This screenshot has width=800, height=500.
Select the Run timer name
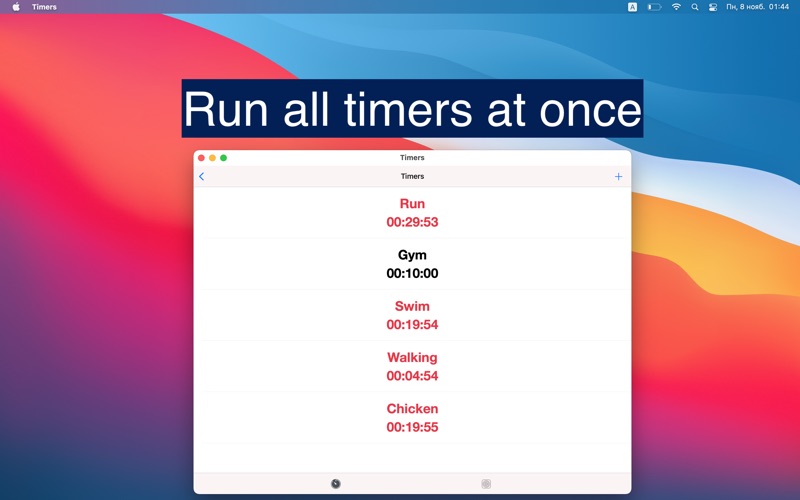pyautogui.click(x=412, y=204)
